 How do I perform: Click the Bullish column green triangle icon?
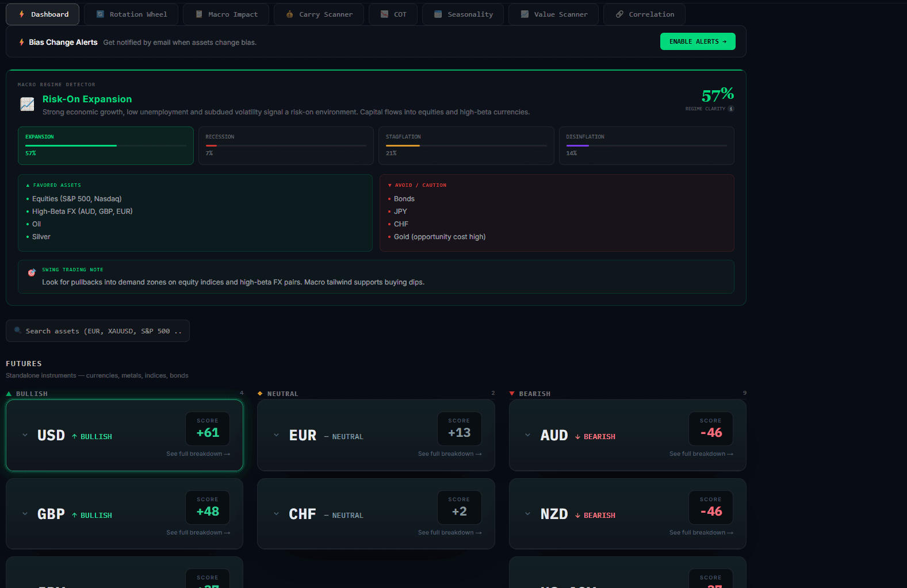click(9, 394)
